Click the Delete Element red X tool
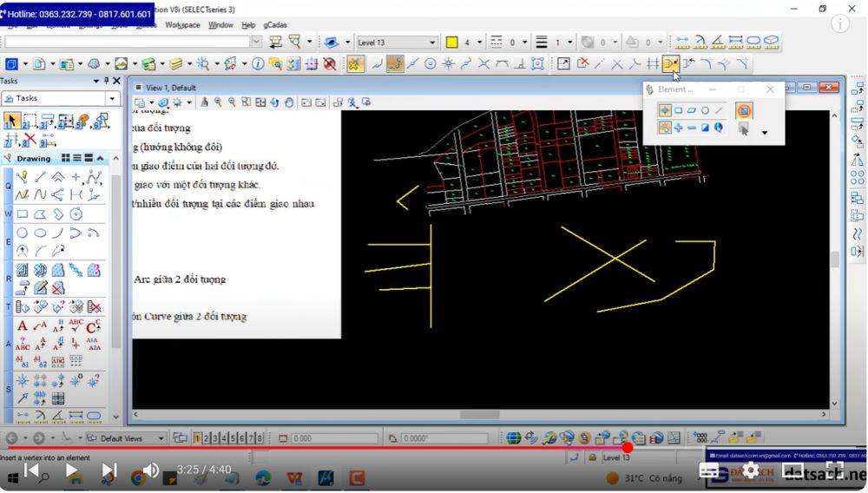 click(30, 139)
